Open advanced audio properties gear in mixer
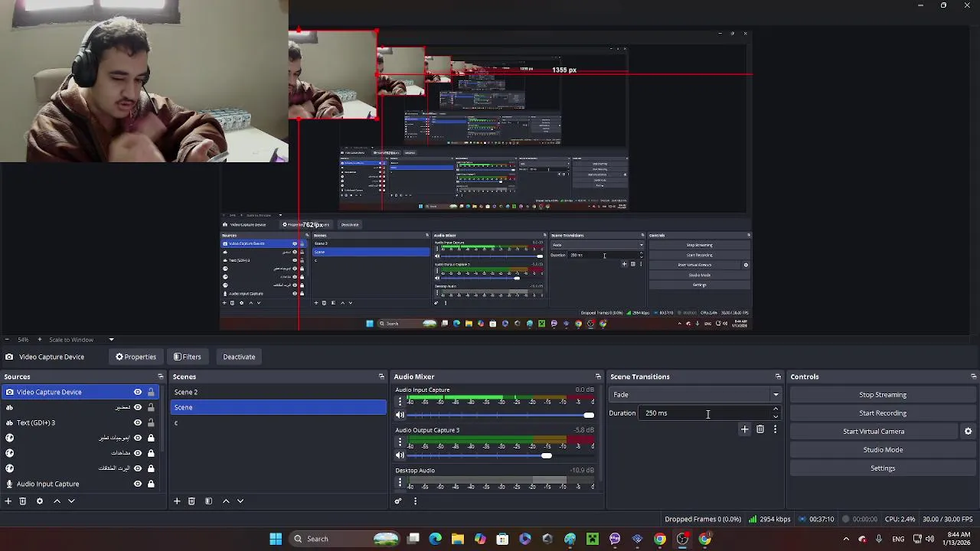This screenshot has height=551, width=980. click(x=398, y=501)
